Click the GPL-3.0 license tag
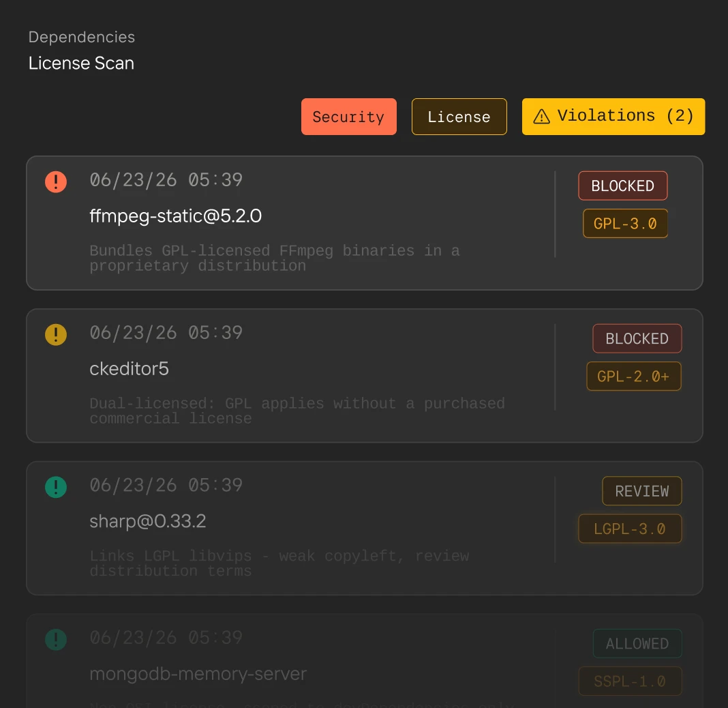Image resolution: width=728 pixels, height=708 pixels. pyautogui.click(x=625, y=224)
